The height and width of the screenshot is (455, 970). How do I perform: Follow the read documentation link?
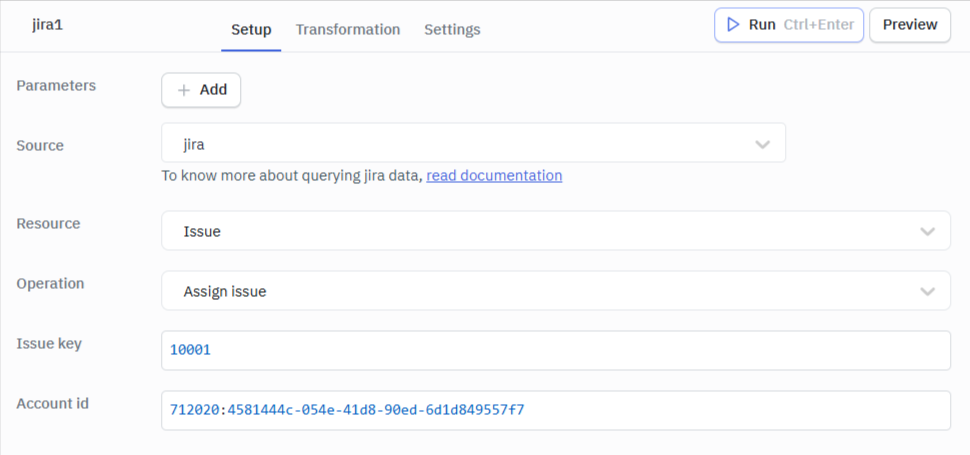coord(494,176)
